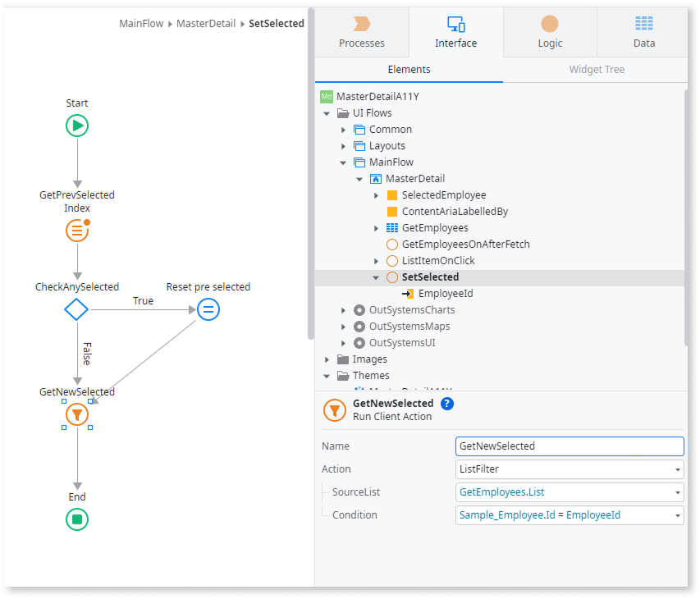Open help for GetNewSelected properties
Viewport: 700px width, 599px height.
tap(447, 404)
